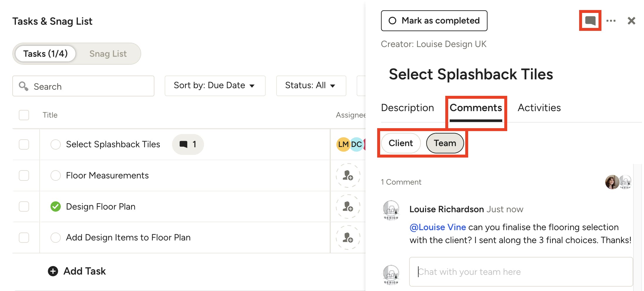644x291 pixels.
Task: Uncheck the green completed circle on Design Floor Plan
Action: (x=55, y=207)
